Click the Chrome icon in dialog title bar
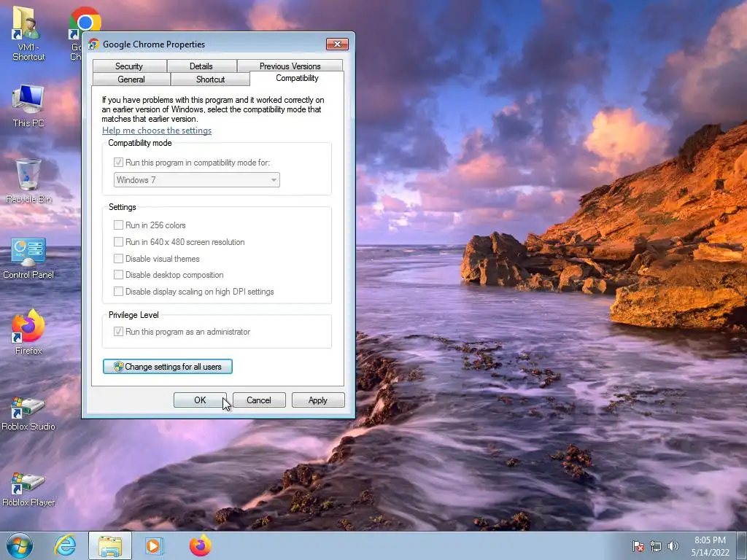 pyautogui.click(x=94, y=44)
